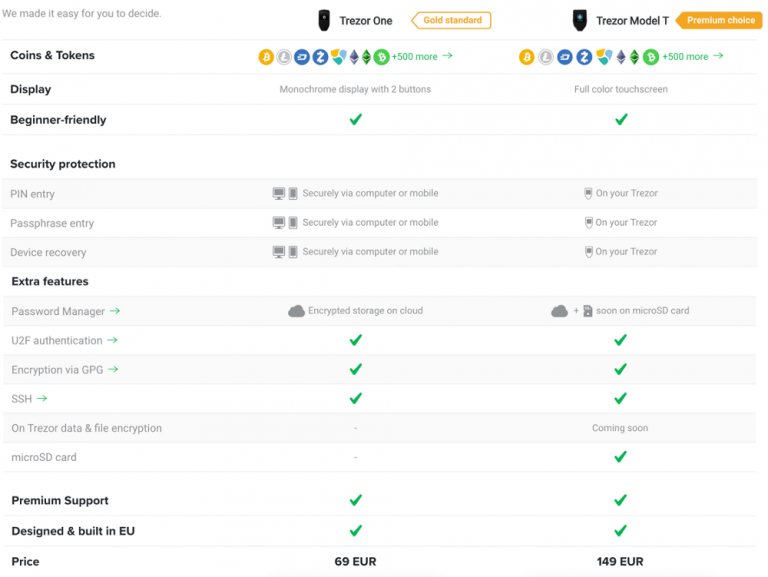768x577 pixels.
Task: Click Premium Support checkmark for Trezor One
Action: pos(356,500)
